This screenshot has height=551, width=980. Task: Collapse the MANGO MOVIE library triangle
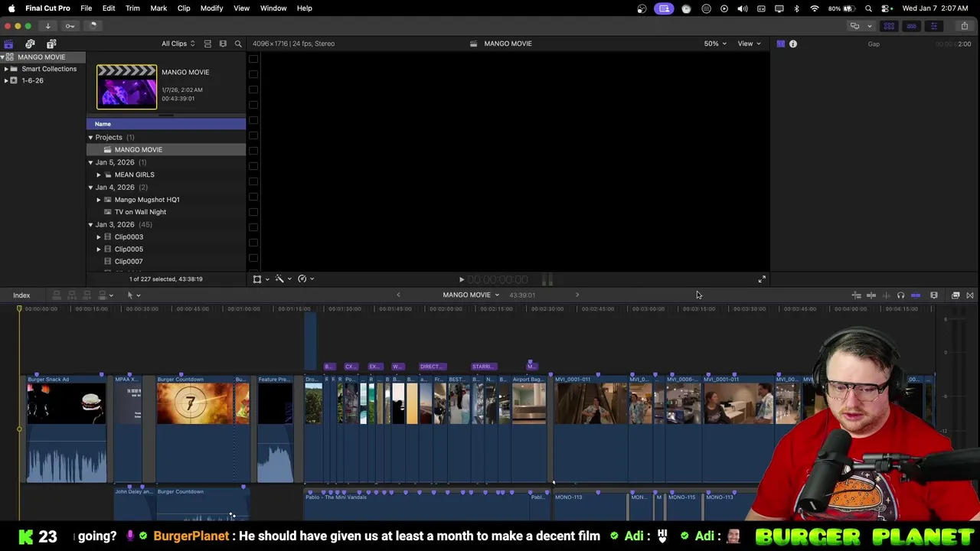click(3, 57)
